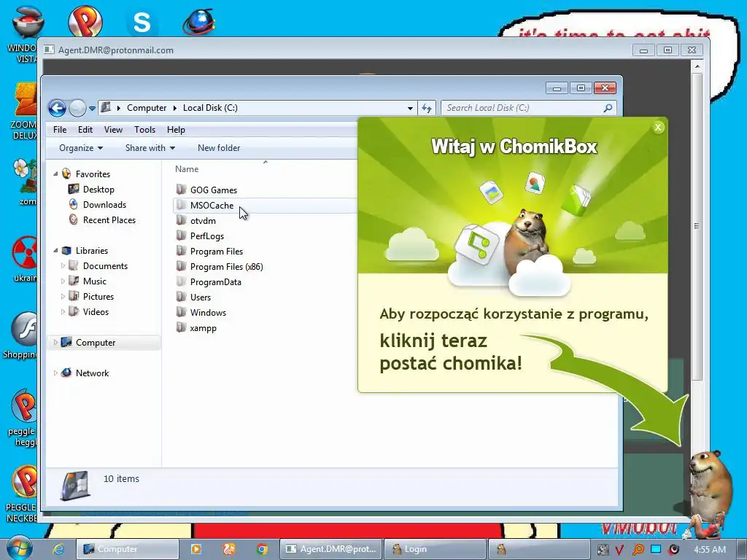Click the Explorer Forward arrow button
Screen dimensions: 747x560
pyautogui.click(x=77, y=108)
